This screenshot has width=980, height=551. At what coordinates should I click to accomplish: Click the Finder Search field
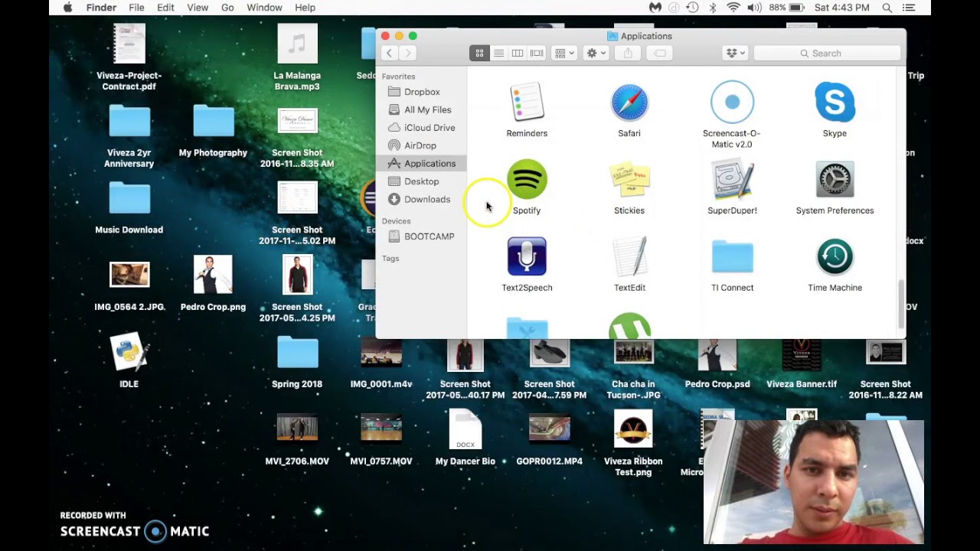pyautogui.click(x=827, y=53)
